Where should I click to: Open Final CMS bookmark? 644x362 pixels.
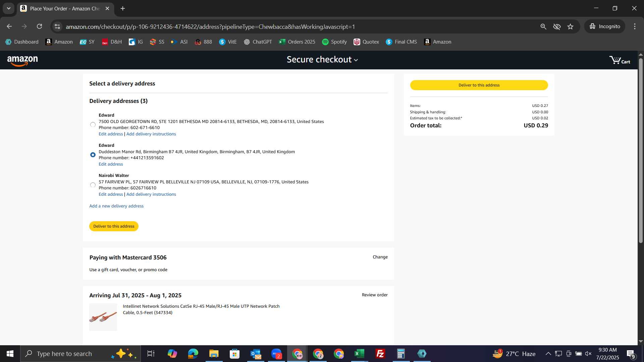(x=401, y=42)
